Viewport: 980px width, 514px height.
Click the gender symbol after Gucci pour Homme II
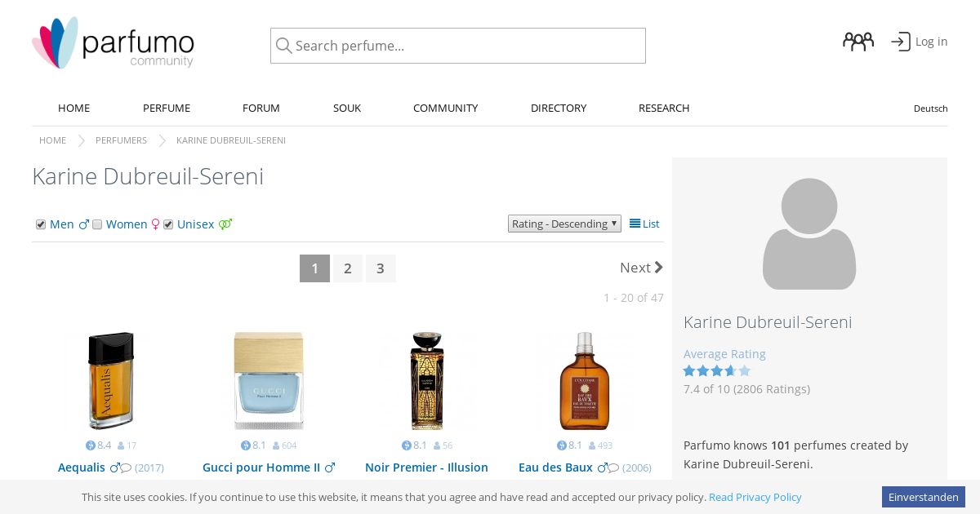click(330, 467)
